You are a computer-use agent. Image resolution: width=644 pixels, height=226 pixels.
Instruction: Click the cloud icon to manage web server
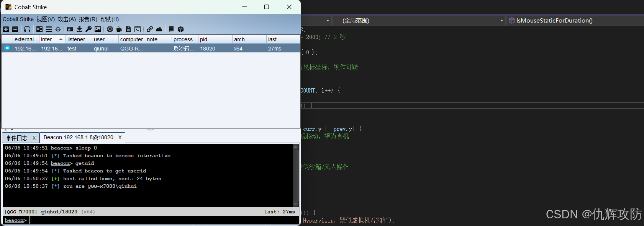click(x=159, y=29)
